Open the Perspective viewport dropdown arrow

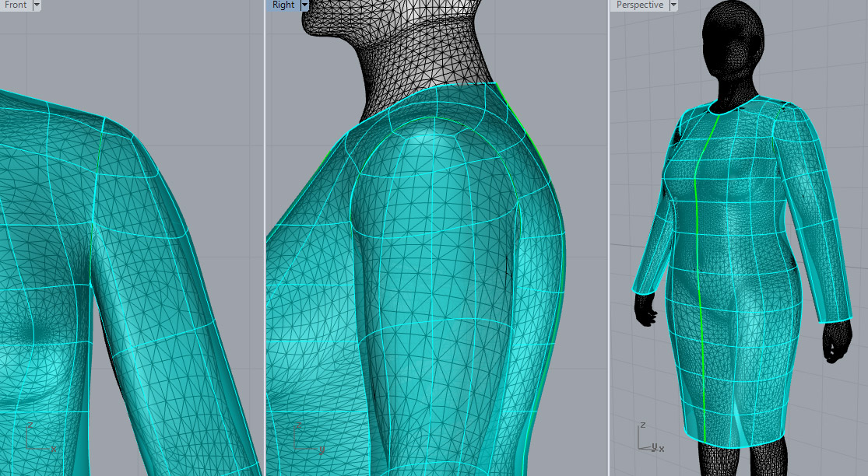[x=673, y=5]
